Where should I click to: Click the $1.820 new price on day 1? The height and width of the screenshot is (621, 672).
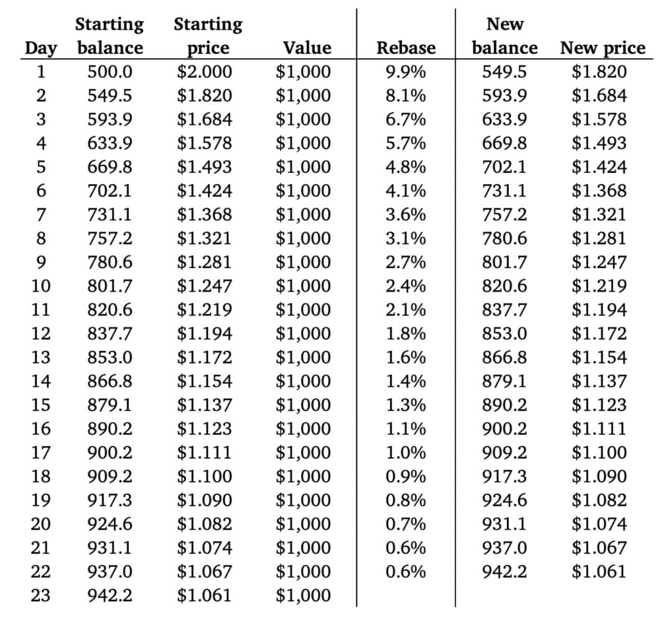pos(599,72)
